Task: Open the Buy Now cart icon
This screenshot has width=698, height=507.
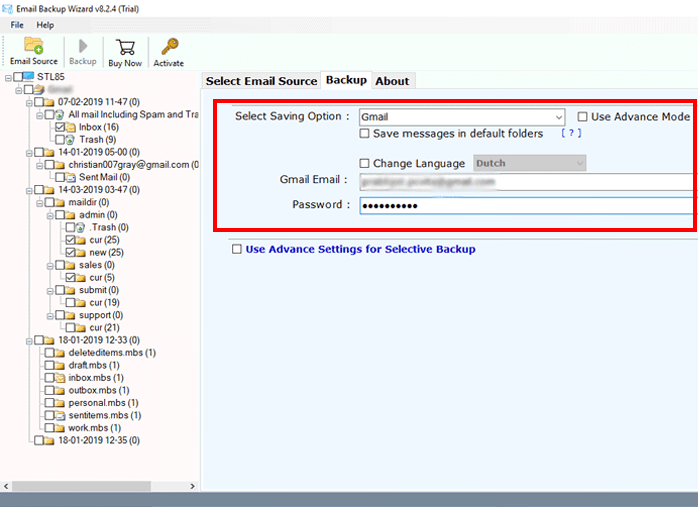Action: click(125, 47)
